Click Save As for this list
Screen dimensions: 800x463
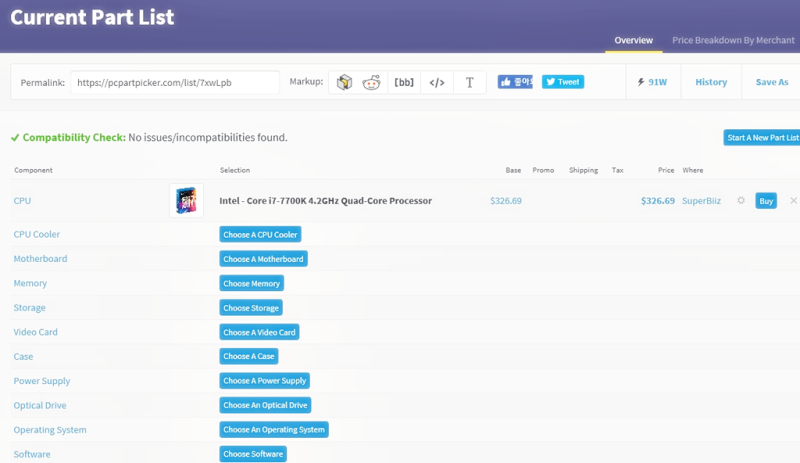click(x=771, y=82)
